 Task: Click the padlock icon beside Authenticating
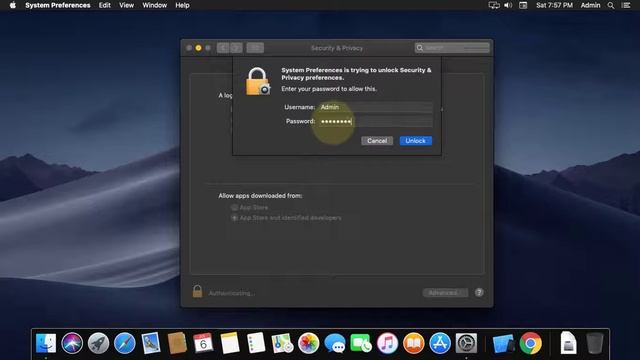point(197,291)
